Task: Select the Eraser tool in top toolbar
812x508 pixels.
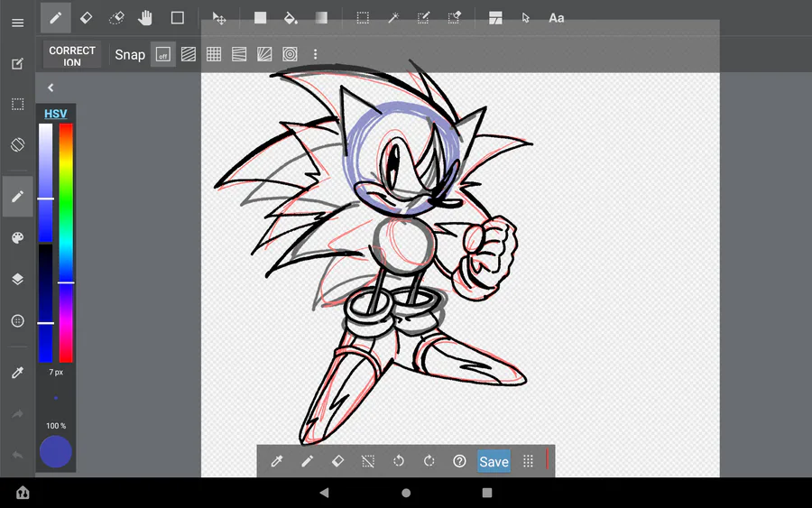Action: coord(86,18)
